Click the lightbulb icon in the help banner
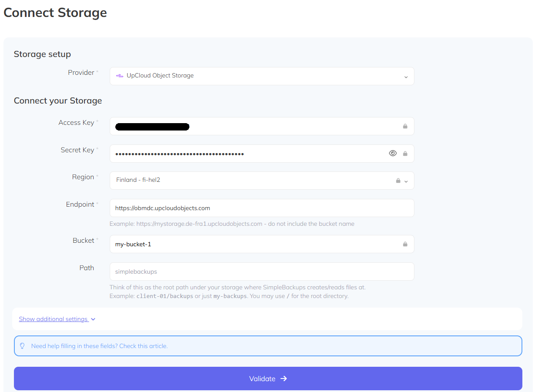 click(x=22, y=346)
